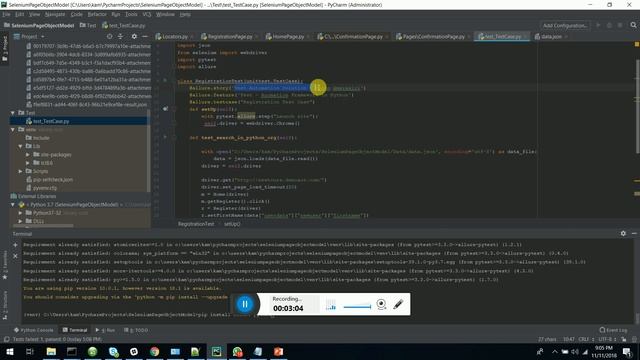The height and width of the screenshot is (360, 640).
Task: Open File Explorer from the taskbar
Action: (51, 351)
